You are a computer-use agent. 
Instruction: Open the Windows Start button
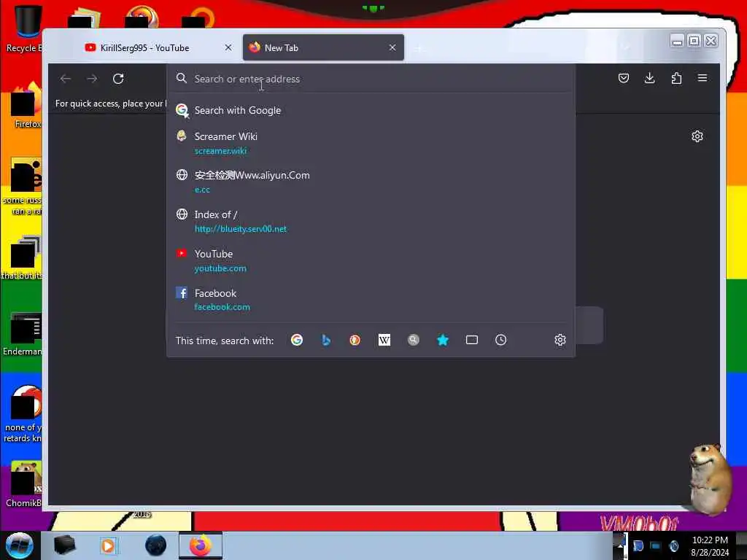[x=19, y=545]
